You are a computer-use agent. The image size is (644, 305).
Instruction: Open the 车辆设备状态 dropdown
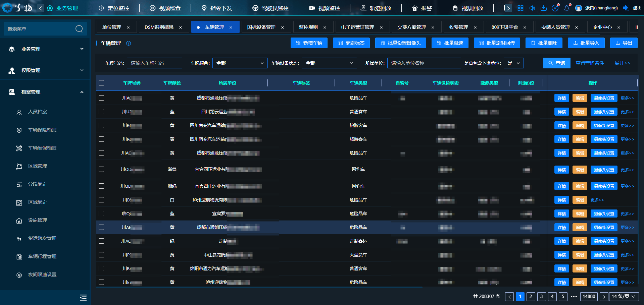coord(329,63)
